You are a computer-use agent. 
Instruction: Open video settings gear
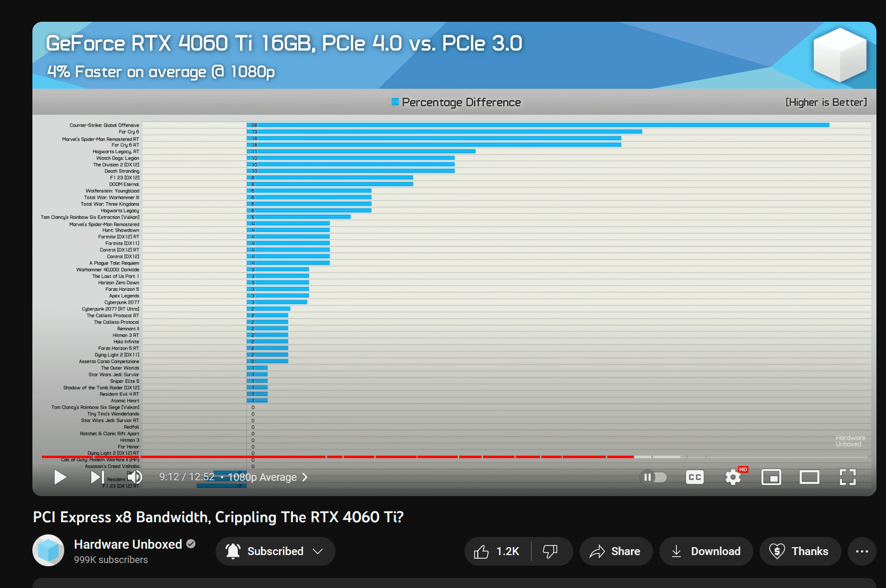(733, 477)
